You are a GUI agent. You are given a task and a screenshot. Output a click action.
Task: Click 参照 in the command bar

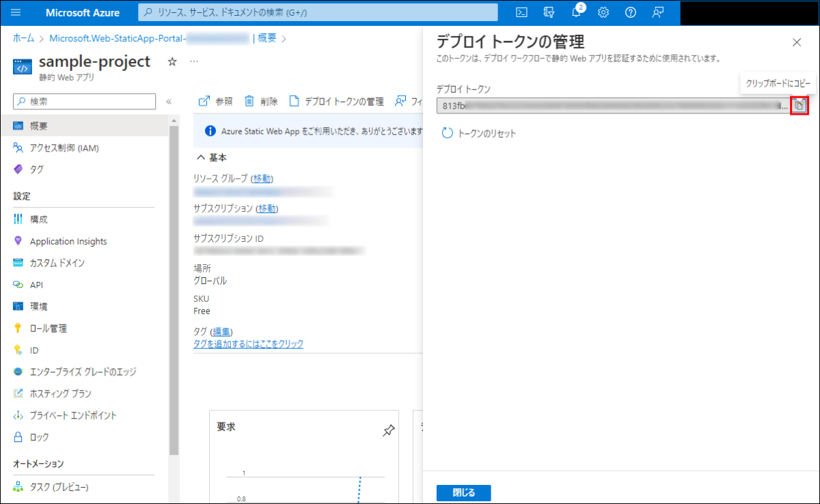coord(215,101)
